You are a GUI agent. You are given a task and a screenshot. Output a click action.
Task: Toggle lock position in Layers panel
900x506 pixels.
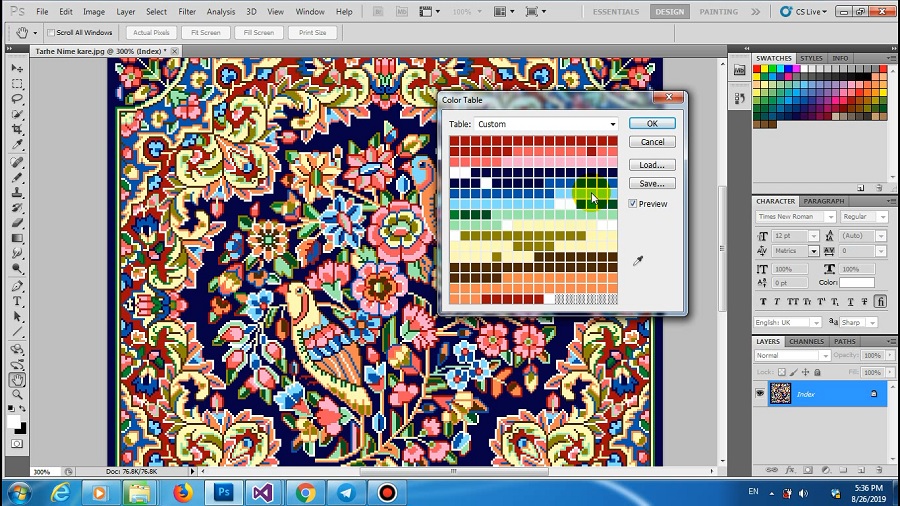point(805,372)
